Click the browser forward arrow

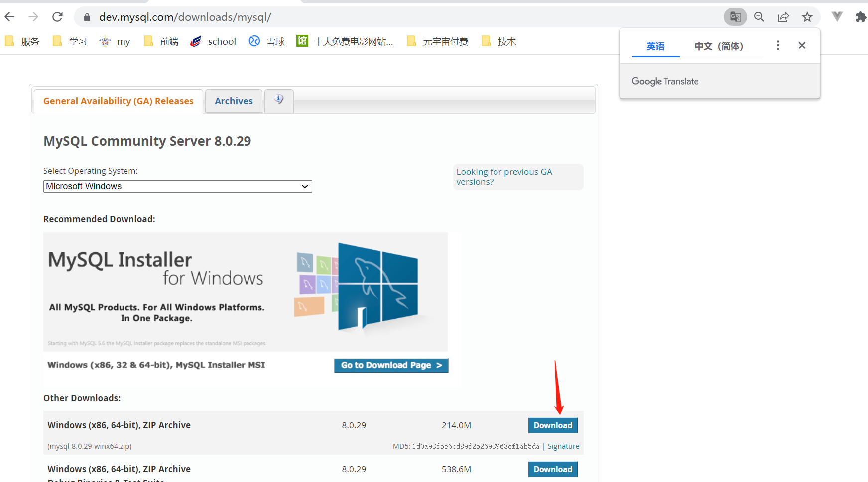33,17
